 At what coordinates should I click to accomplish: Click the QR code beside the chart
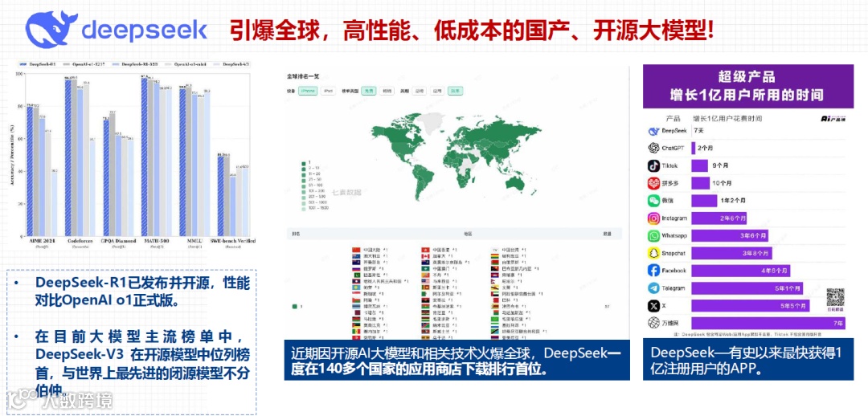(835, 298)
